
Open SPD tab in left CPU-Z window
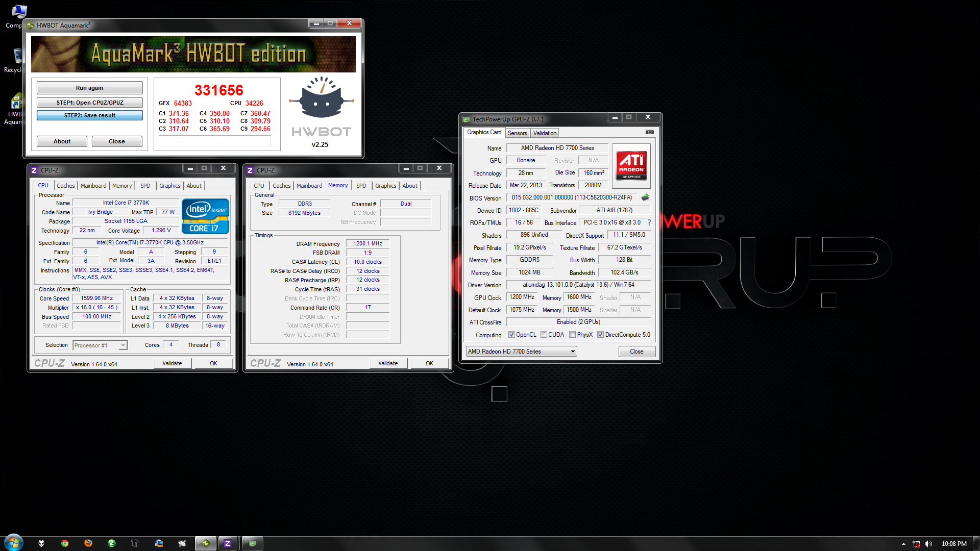[145, 186]
